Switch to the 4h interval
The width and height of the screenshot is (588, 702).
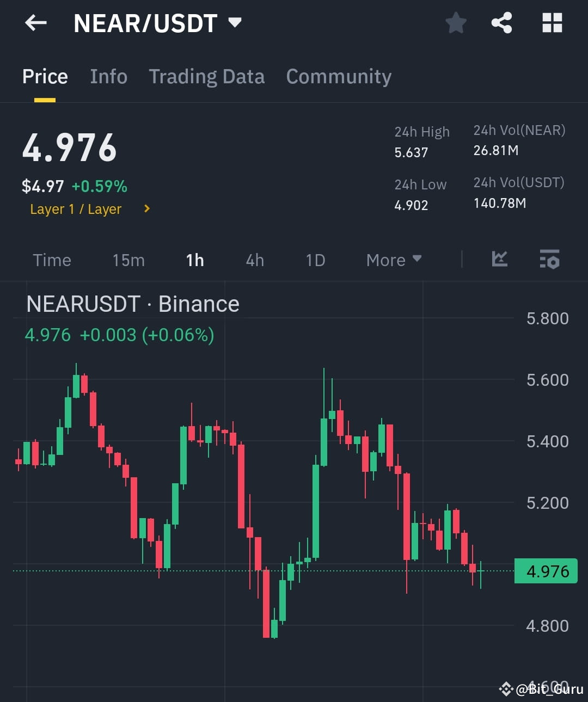[x=254, y=260]
